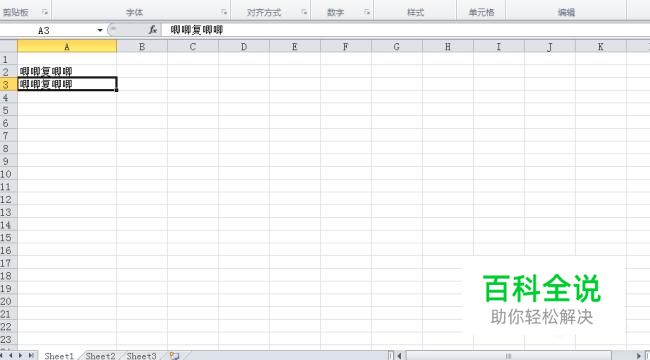
Task: Select row 18 header
Action: coord(8,276)
